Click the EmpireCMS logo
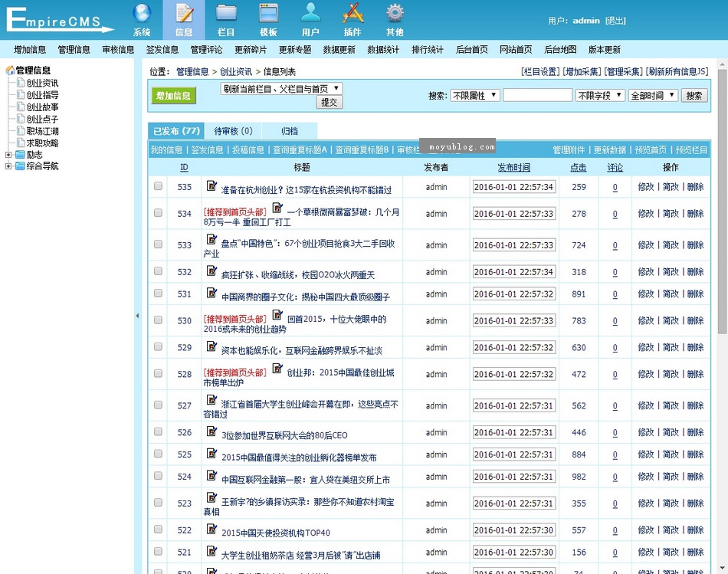The height and width of the screenshot is (574, 728). click(60, 20)
